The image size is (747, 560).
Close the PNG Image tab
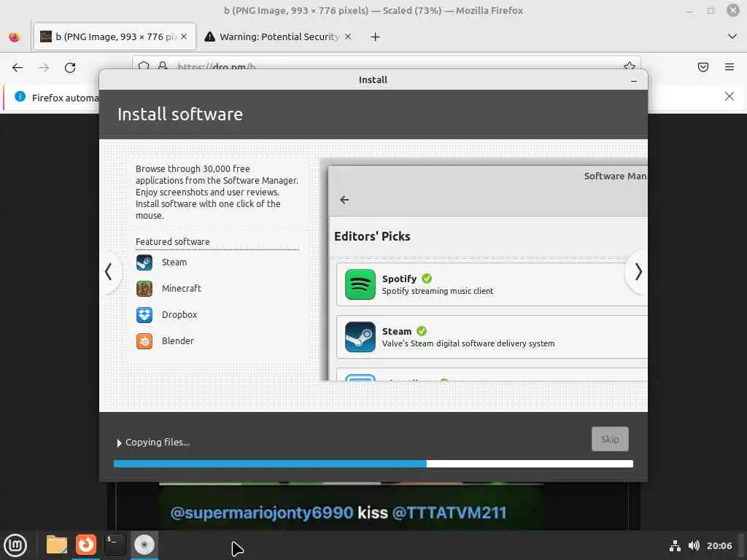184,36
